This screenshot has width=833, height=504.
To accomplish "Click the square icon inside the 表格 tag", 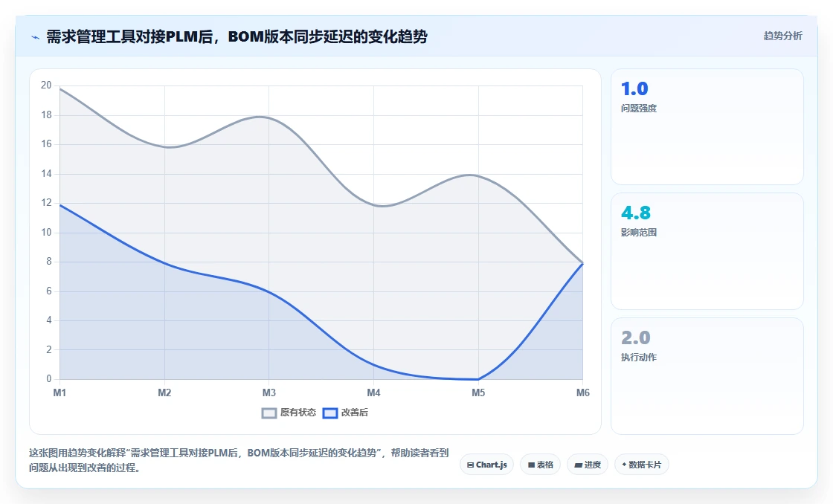I will pos(531,465).
